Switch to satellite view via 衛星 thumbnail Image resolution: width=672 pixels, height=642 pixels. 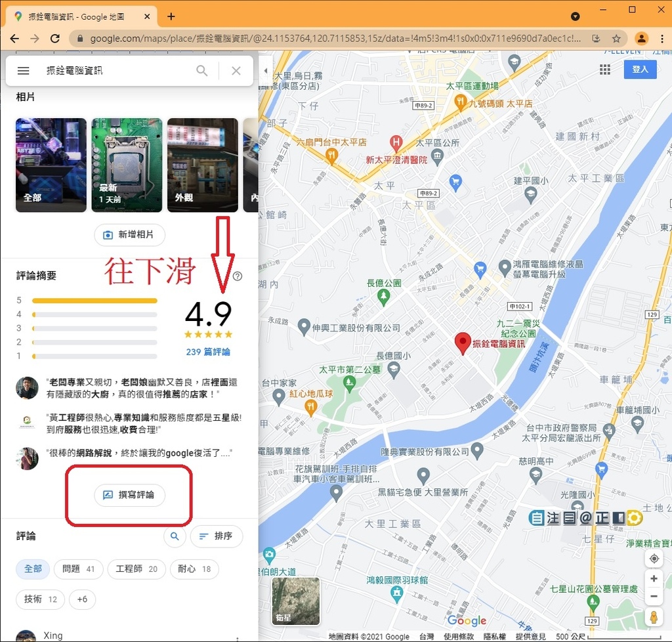click(x=296, y=601)
